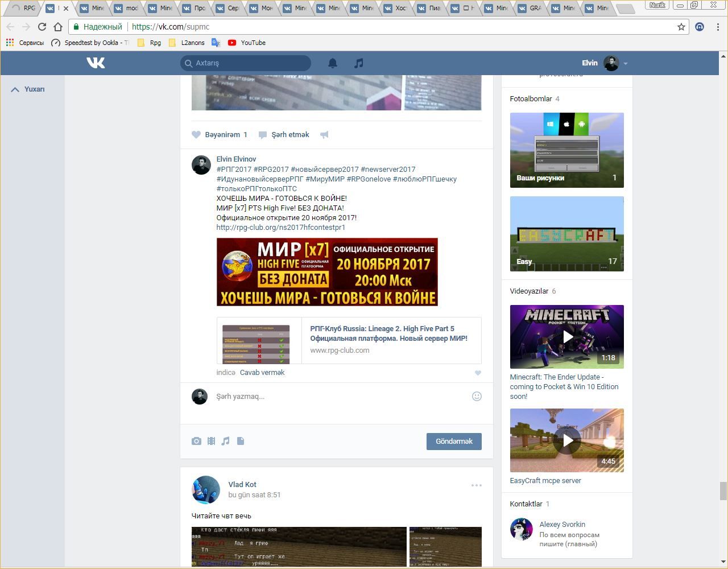This screenshot has height=569, width=728.
Task: Bookmark this page with the star
Action: tap(681, 27)
